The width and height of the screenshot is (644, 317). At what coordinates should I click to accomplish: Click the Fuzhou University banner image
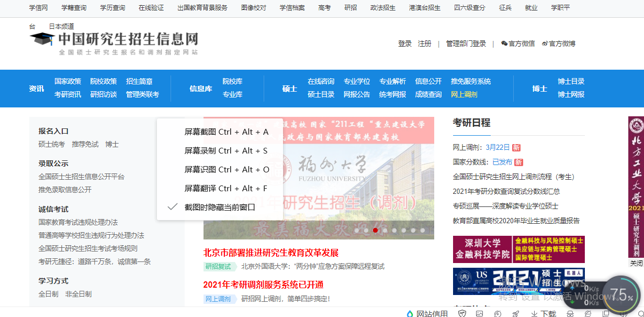(x=319, y=178)
